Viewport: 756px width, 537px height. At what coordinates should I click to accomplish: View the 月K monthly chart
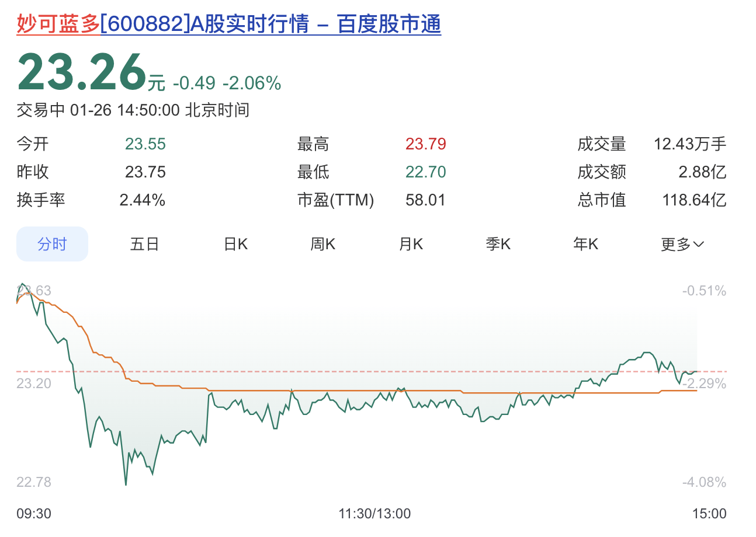click(x=410, y=244)
